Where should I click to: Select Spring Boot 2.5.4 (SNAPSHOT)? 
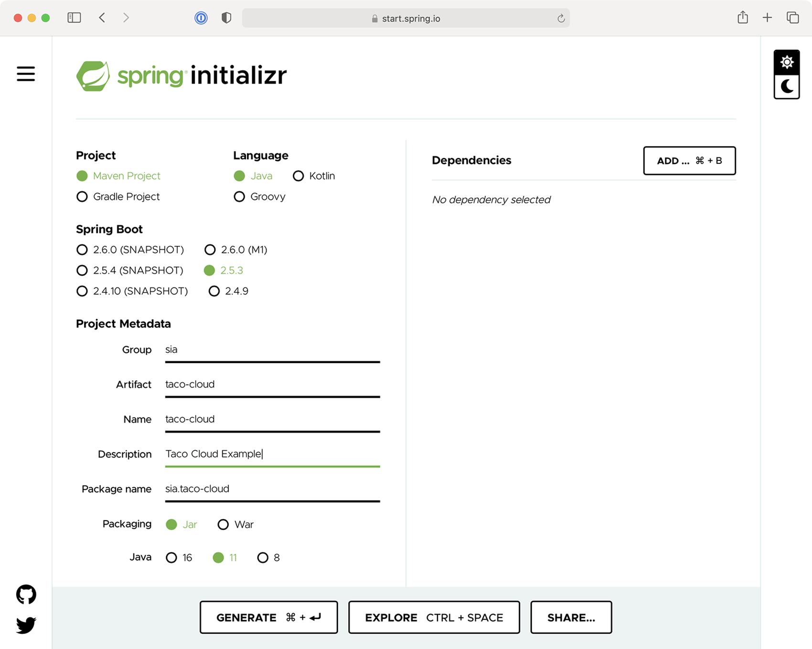point(130,270)
